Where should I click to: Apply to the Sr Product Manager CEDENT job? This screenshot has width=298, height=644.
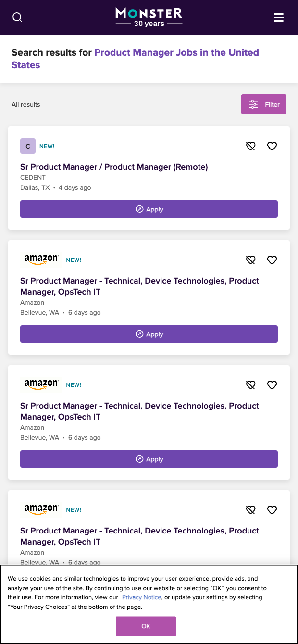pos(149,209)
